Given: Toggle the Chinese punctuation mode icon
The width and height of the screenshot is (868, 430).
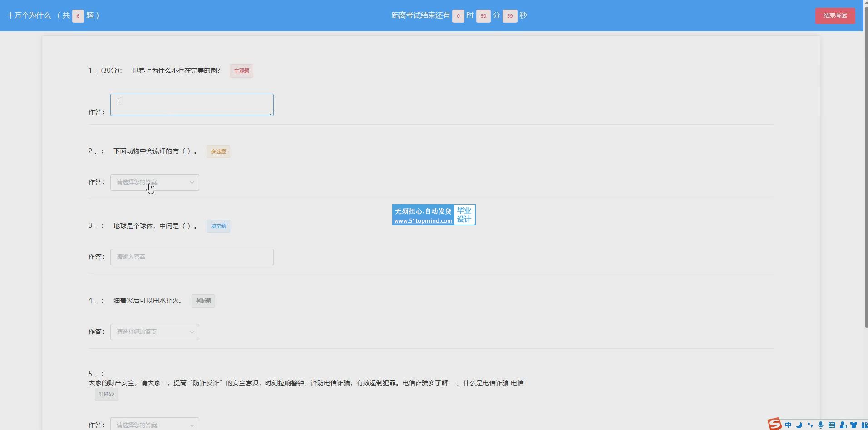Looking at the screenshot, I should tap(810, 425).
